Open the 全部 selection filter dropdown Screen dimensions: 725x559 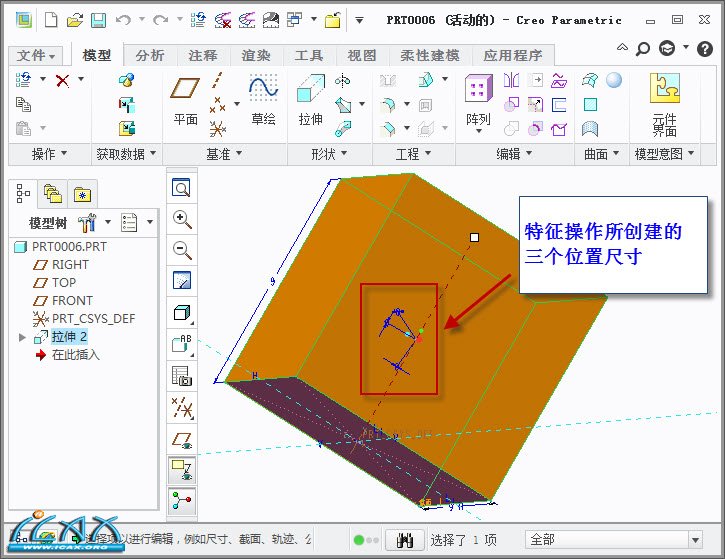click(x=695, y=540)
